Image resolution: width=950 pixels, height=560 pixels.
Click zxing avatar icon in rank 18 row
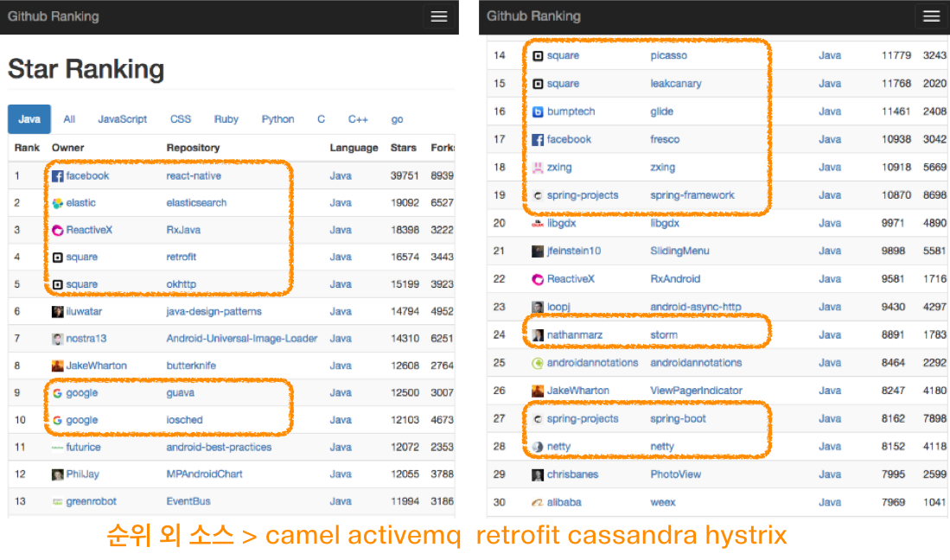[x=538, y=168]
